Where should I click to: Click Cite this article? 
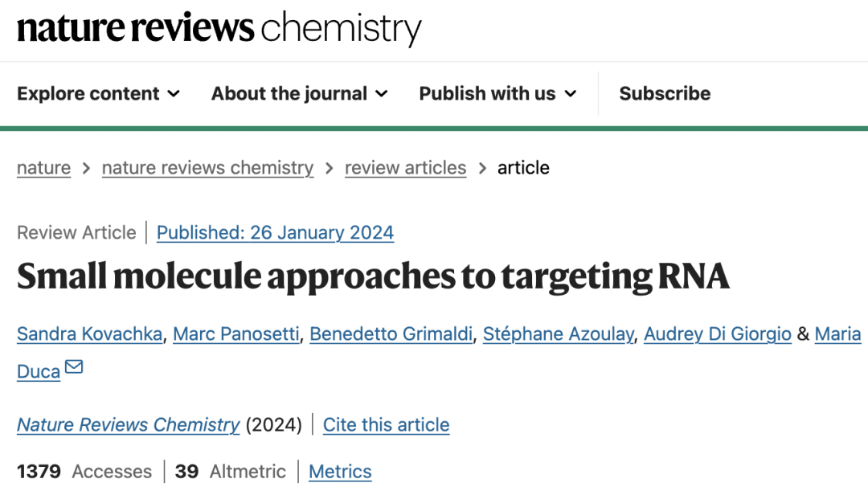(x=386, y=425)
